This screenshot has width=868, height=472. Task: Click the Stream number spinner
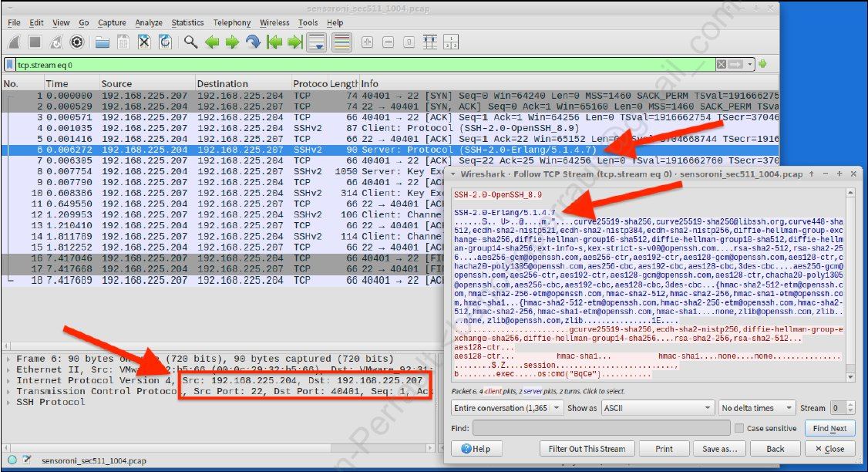click(x=842, y=408)
